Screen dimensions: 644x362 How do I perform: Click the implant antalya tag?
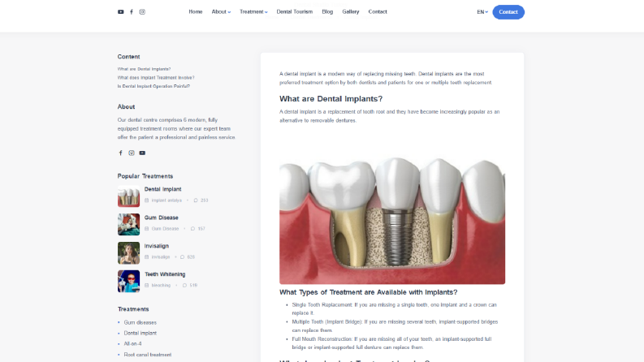(166, 200)
